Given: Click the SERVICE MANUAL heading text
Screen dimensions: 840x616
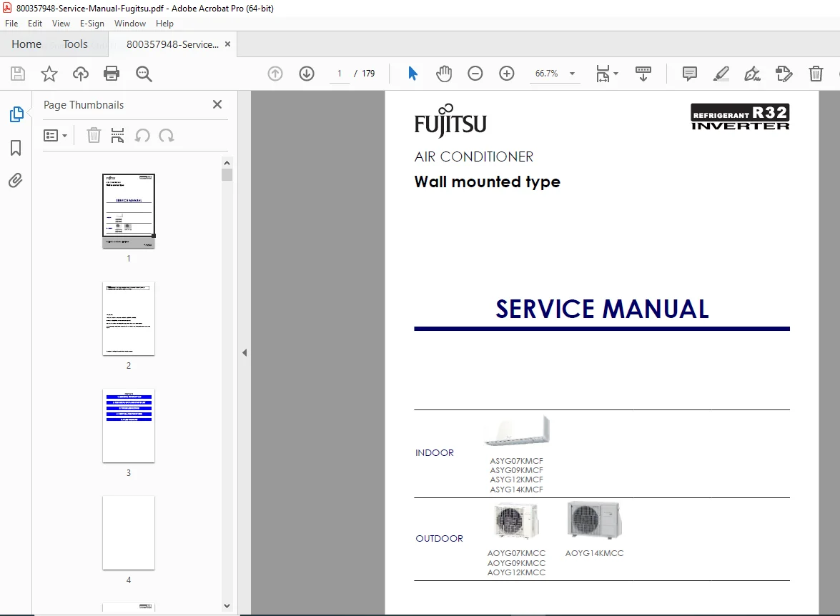Looking at the screenshot, I should pos(602,309).
